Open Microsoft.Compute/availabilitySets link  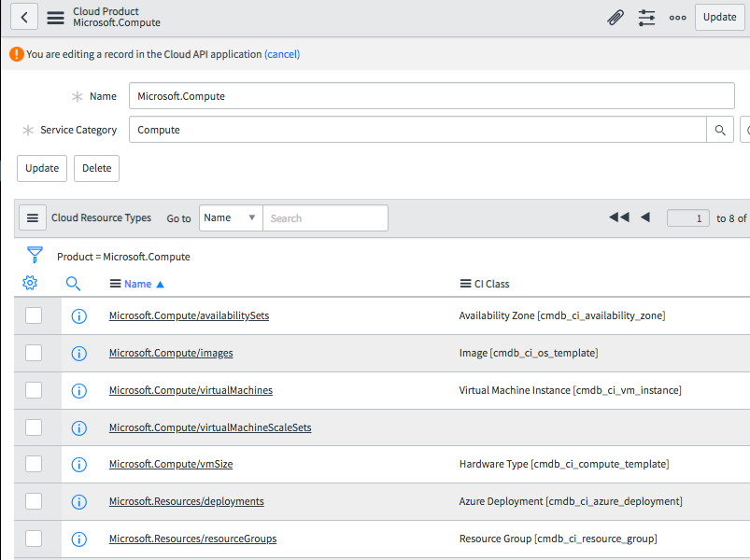[189, 315]
